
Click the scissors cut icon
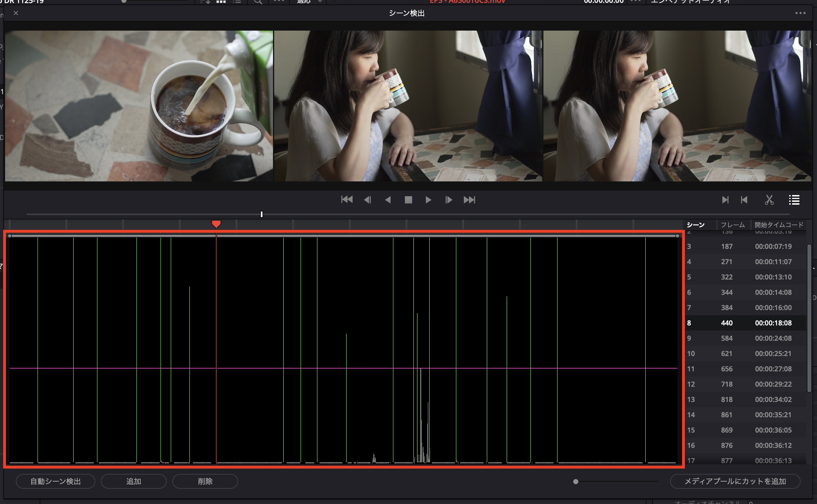click(x=769, y=200)
